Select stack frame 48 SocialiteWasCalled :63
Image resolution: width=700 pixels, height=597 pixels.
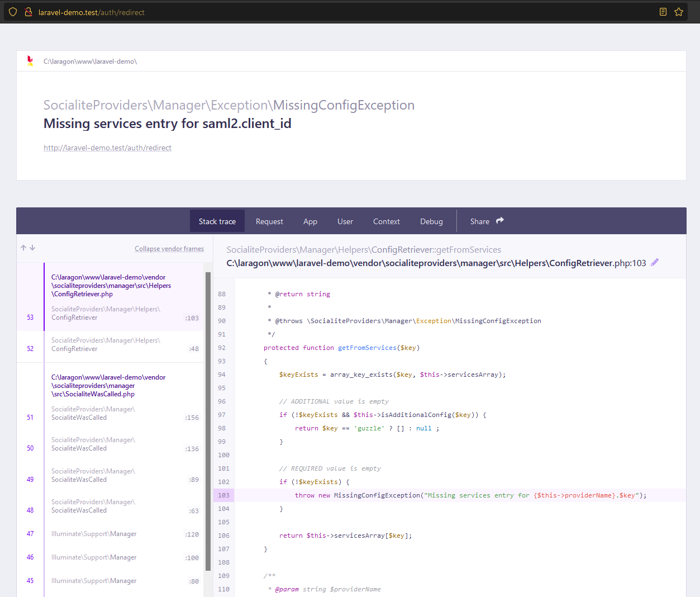pyautogui.click(x=110, y=506)
